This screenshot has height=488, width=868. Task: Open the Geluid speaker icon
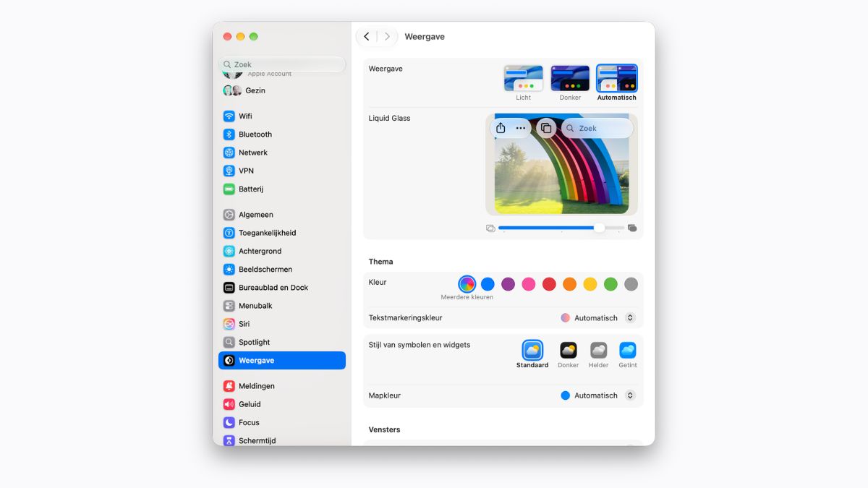[x=229, y=404]
